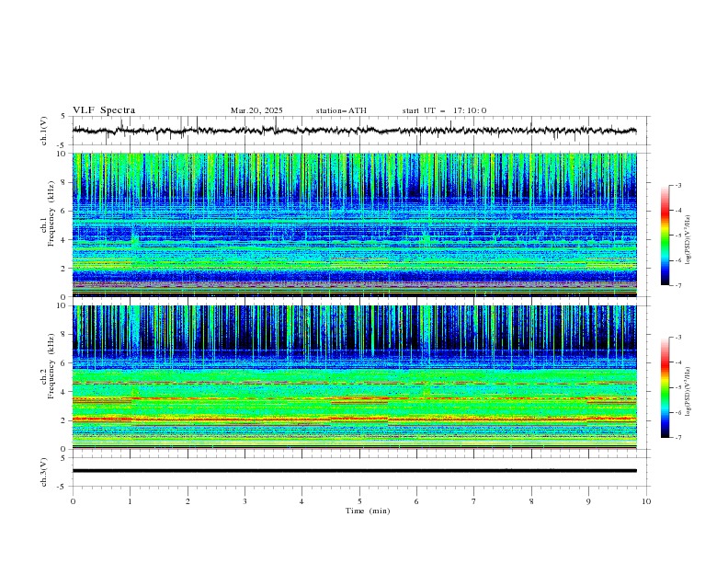
Task: Click the upper color bar for ch.1
Action: [665, 235]
